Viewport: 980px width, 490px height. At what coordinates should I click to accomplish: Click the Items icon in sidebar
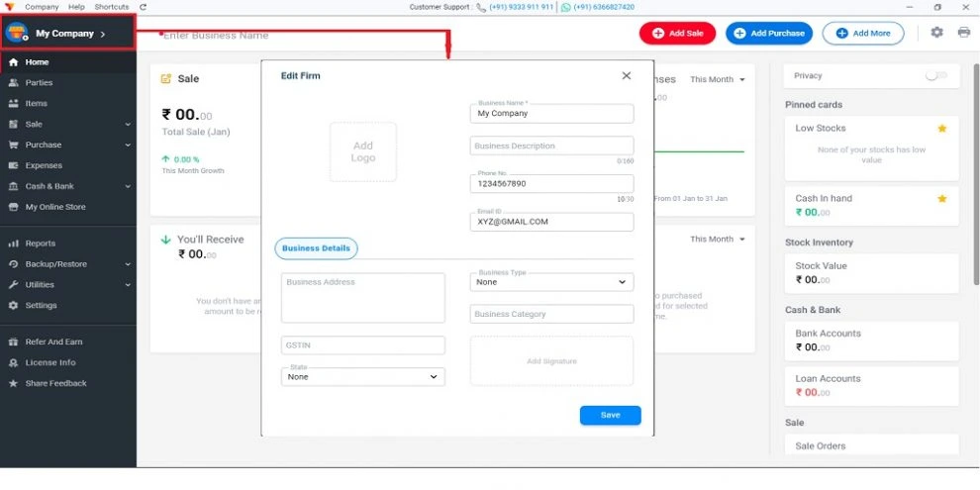click(x=13, y=104)
